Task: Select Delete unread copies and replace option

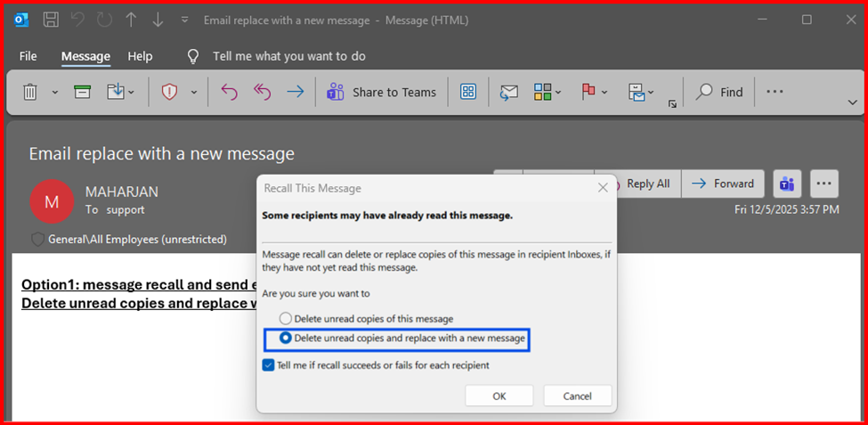Action: click(x=286, y=339)
